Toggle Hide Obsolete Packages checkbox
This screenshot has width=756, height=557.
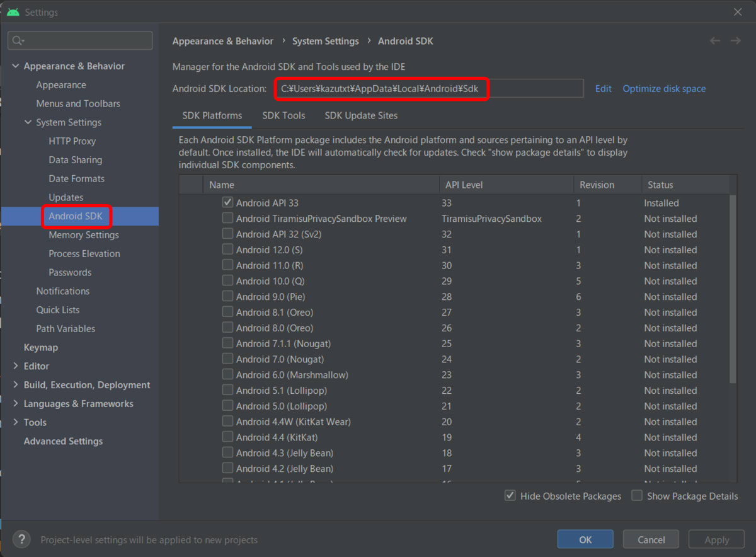[x=510, y=496]
